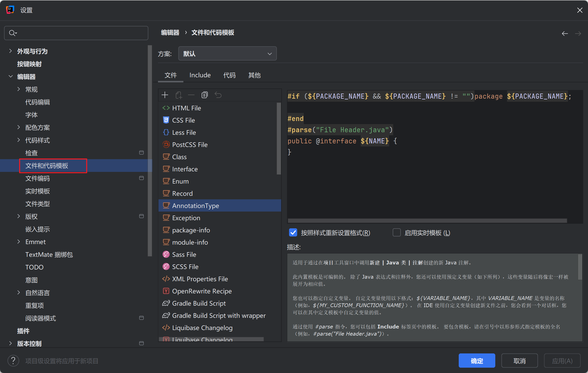Switch to the 文件 tab
The image size is (588, 373).
pos(171,75)
